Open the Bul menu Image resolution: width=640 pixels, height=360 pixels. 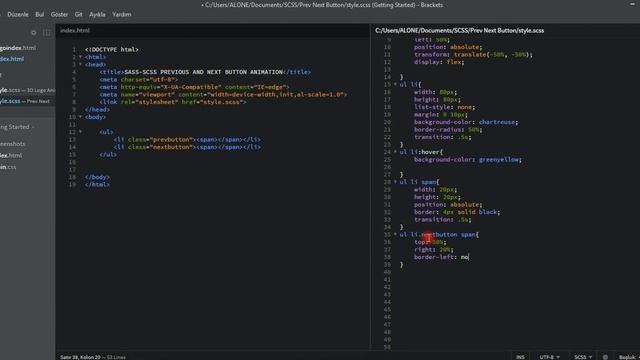(40, 14)
